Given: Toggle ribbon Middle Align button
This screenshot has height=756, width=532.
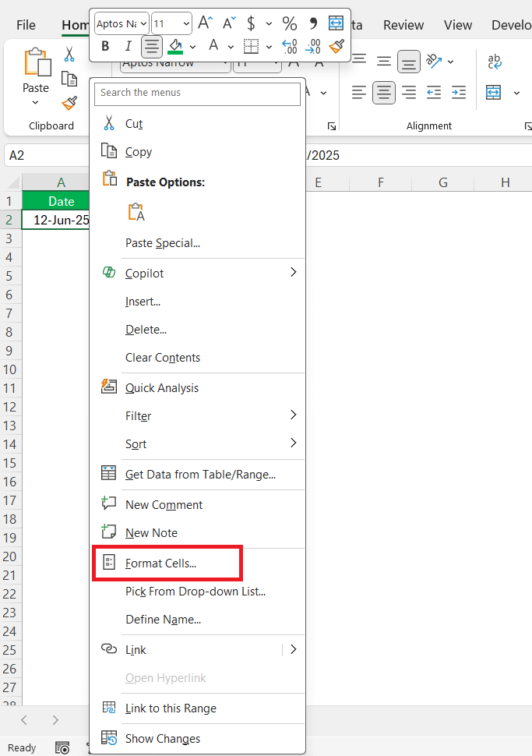Looking at the screenshot, I should click(384, 62).
